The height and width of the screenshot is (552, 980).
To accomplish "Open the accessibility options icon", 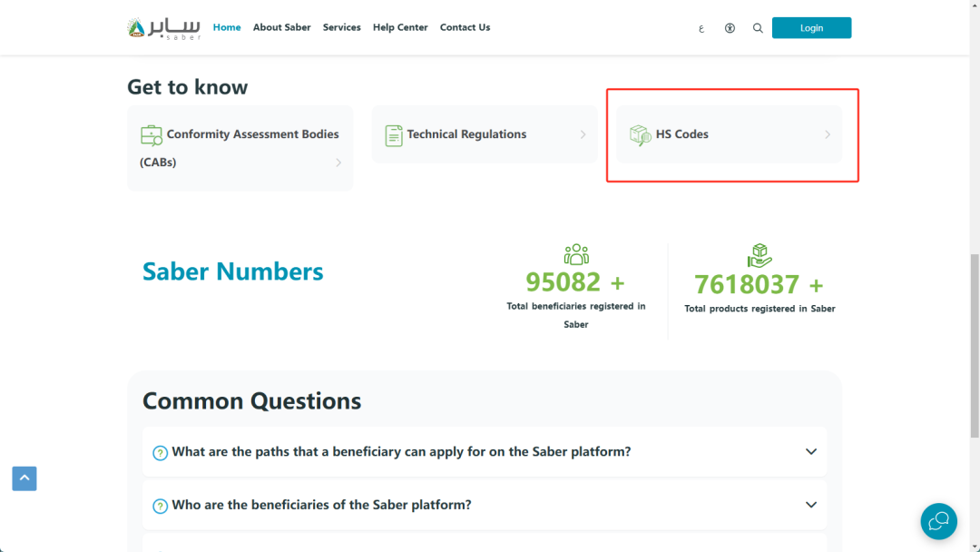I will tap(730, 28).
